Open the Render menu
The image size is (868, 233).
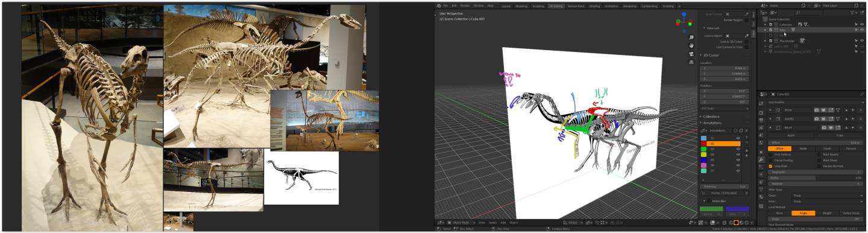(465, 5)
